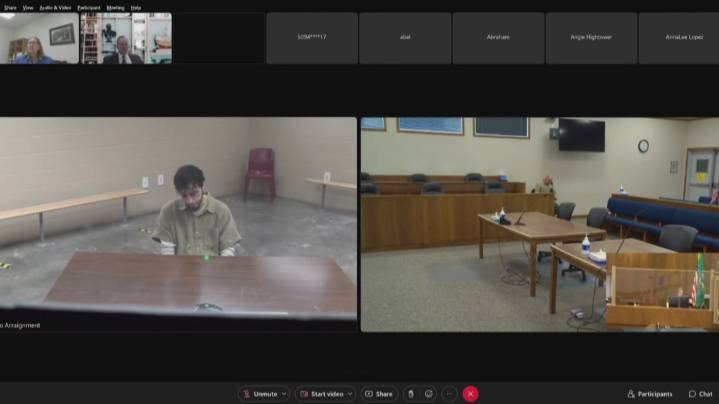Turn on camera with Start video

pos(321,394)
